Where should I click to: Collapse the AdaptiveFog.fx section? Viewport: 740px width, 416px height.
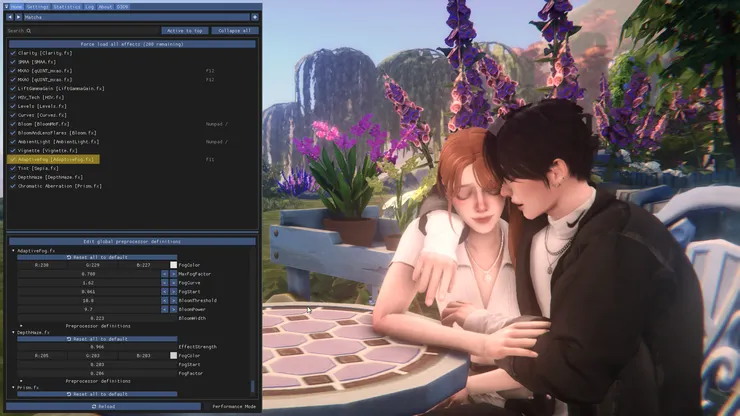(x=13, y=251)
